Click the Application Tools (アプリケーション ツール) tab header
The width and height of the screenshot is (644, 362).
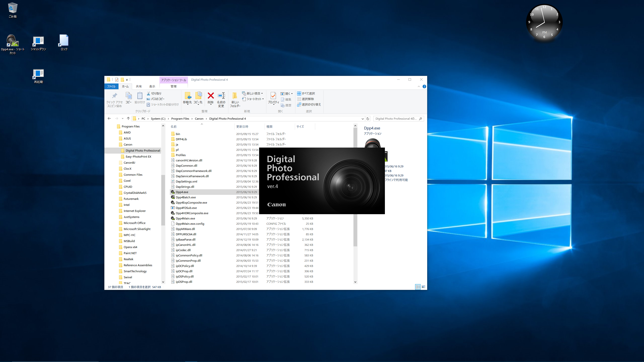tap(174, 80)
